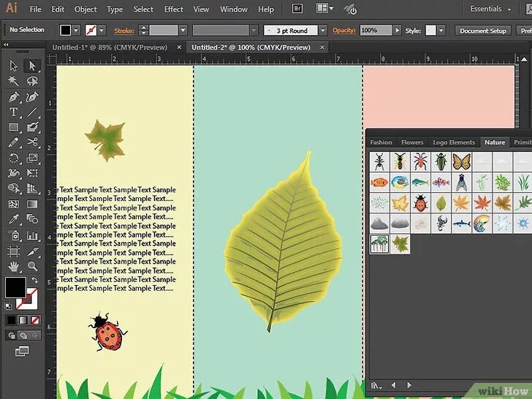
Task: Expand the 3 pt Round brush dropdown
Action: (x=322, y=31)
